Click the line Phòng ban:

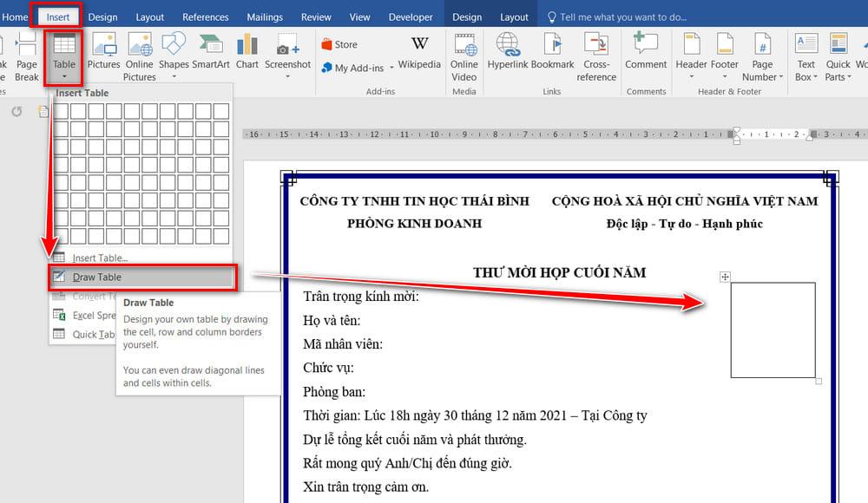pos(334,392)
